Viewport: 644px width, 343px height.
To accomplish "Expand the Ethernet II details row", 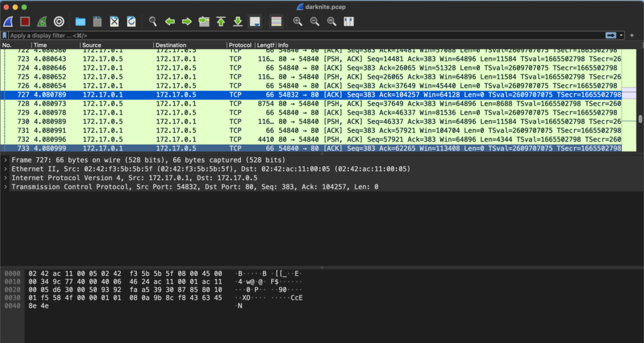I will point(6,169).
